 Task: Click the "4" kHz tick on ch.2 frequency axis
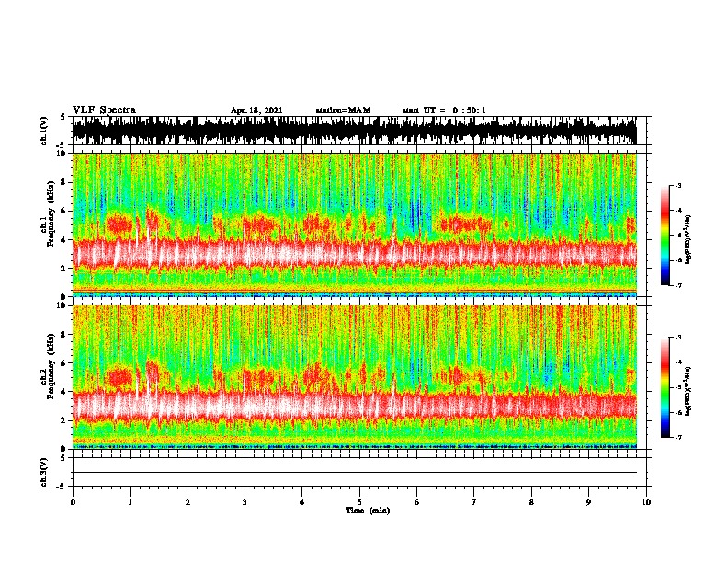click(x=64, y=392)
